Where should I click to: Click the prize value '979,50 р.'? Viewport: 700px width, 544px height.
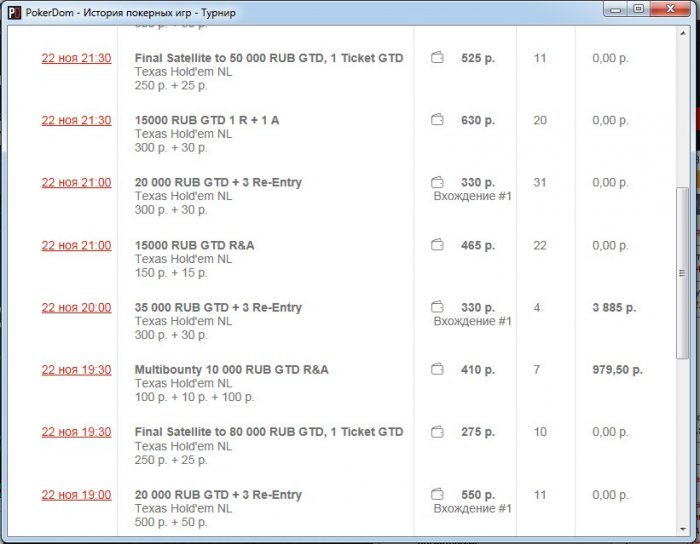[x=617, y=370]
